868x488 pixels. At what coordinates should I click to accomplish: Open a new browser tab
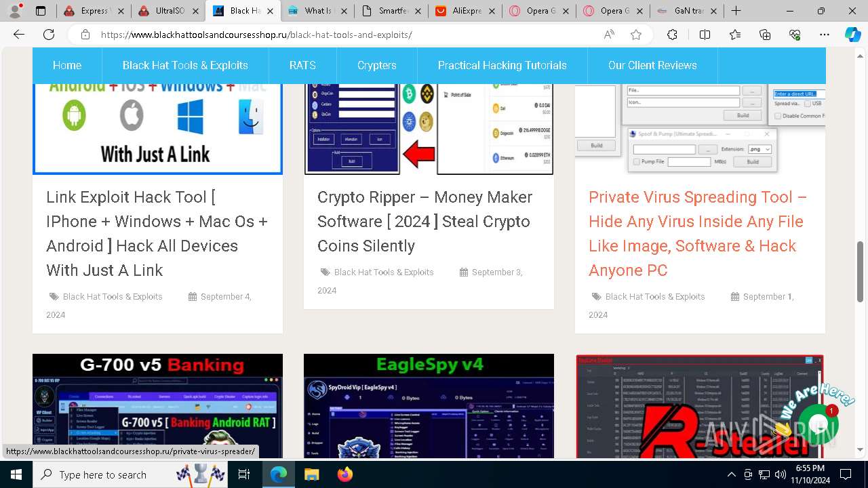click(x=736, y=11)
